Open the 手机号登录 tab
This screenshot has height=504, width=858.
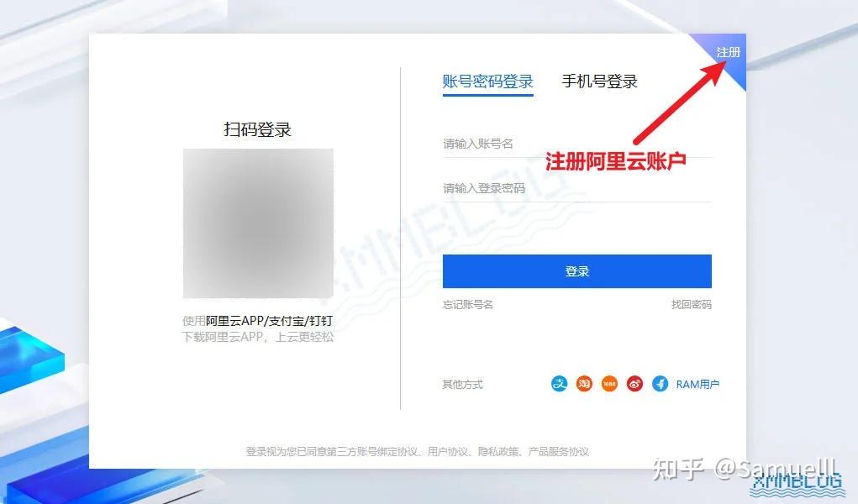tap(599, 81)
